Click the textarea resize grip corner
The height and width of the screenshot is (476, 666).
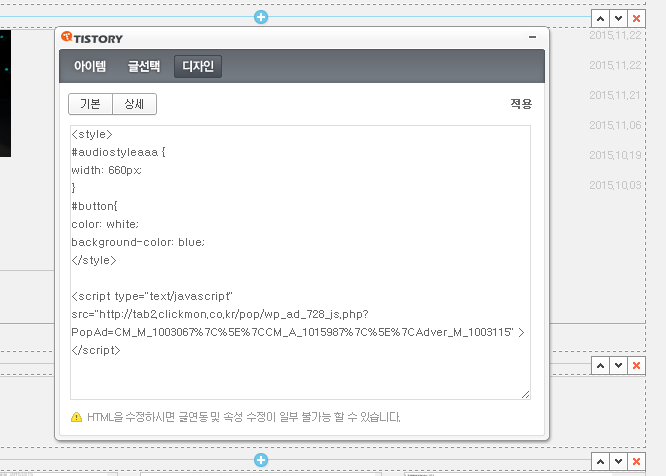tap(525, 394)
